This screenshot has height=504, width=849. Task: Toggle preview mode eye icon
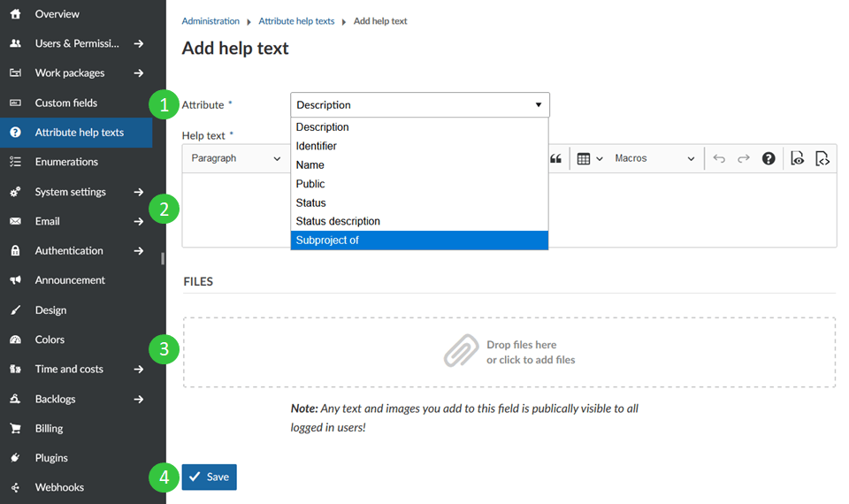click(797, 159)
